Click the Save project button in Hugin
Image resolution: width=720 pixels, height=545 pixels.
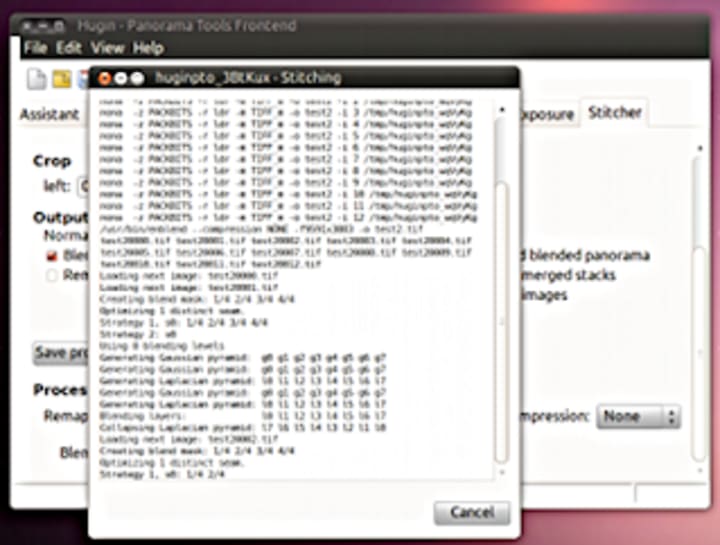pyautogui.click(x=61, y=353)
